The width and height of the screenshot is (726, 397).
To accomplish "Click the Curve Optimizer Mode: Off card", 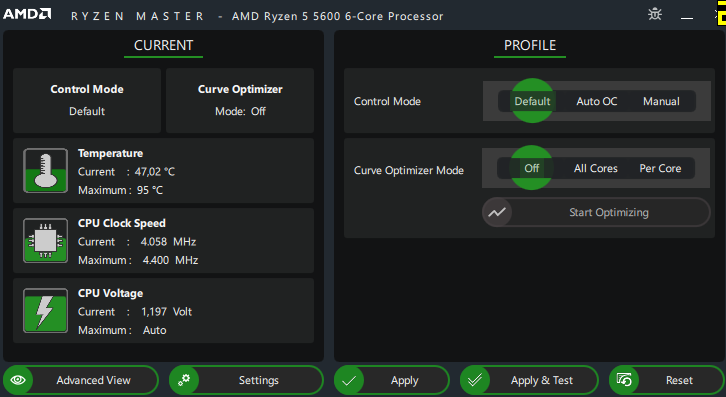I will [x=240, y=101].
